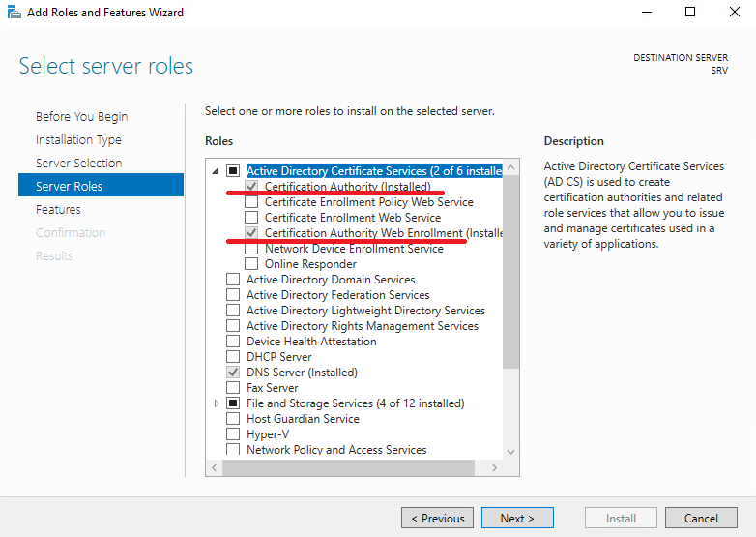The width and height of the screenshot is (756, 537).
Task: Check the Fax Server role
Action: [x=233, y=387]
